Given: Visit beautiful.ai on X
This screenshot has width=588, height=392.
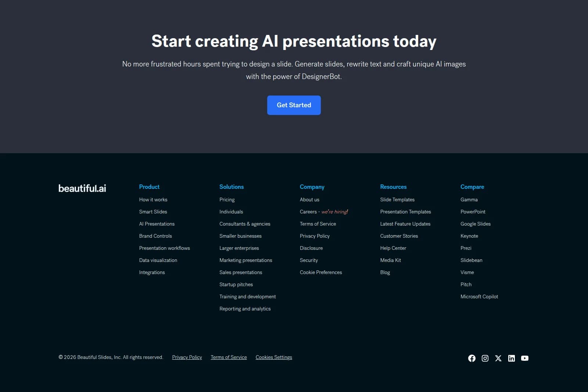Looking at the screenshot, I should click(498, 358).
